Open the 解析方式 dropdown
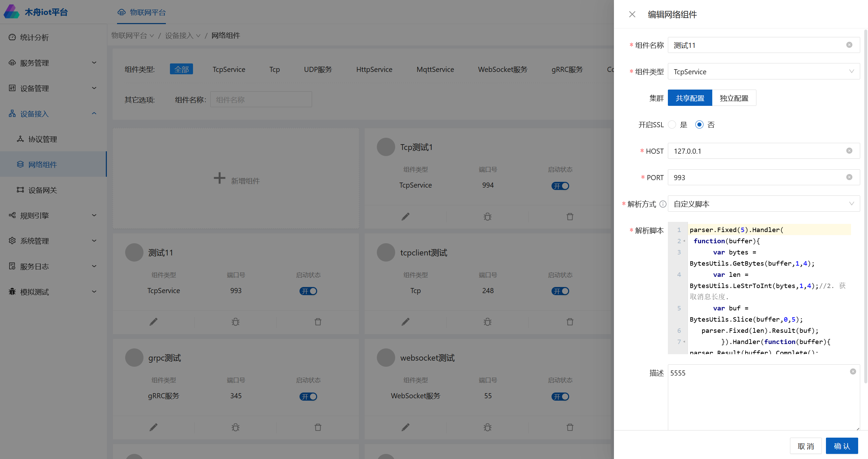868x459 pixels. (x=764, y=204)
